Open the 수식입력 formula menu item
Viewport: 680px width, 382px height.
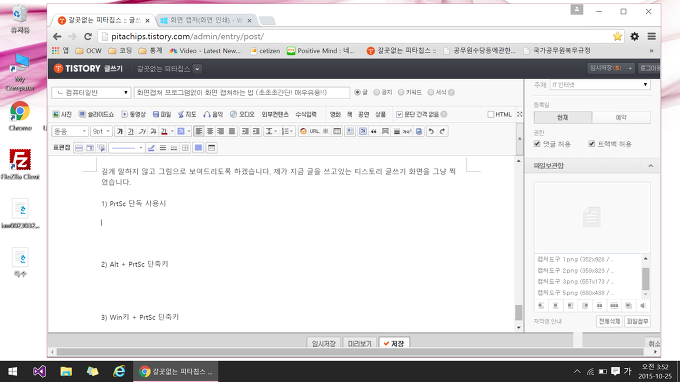pos(306,114)
